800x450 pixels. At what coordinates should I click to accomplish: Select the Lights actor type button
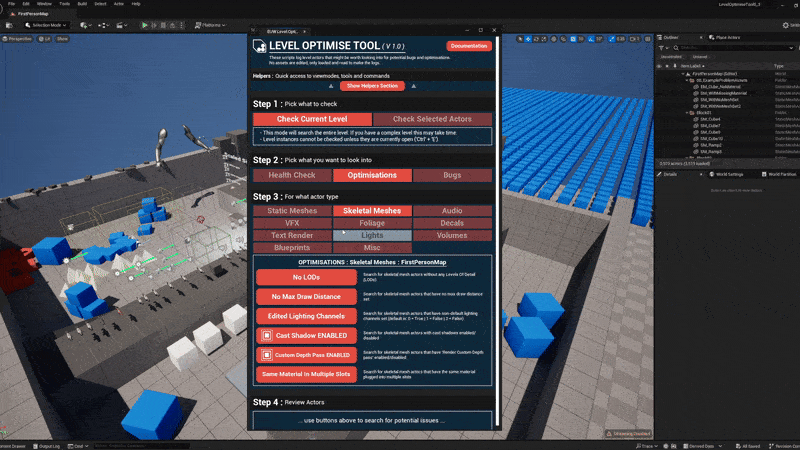pyautogui.click(x=372, y=235)
